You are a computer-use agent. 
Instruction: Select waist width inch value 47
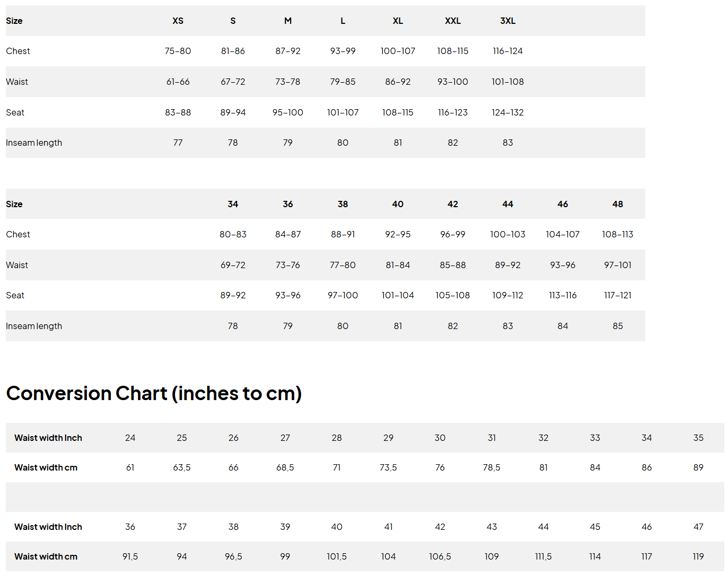click(x=698, y=527)
